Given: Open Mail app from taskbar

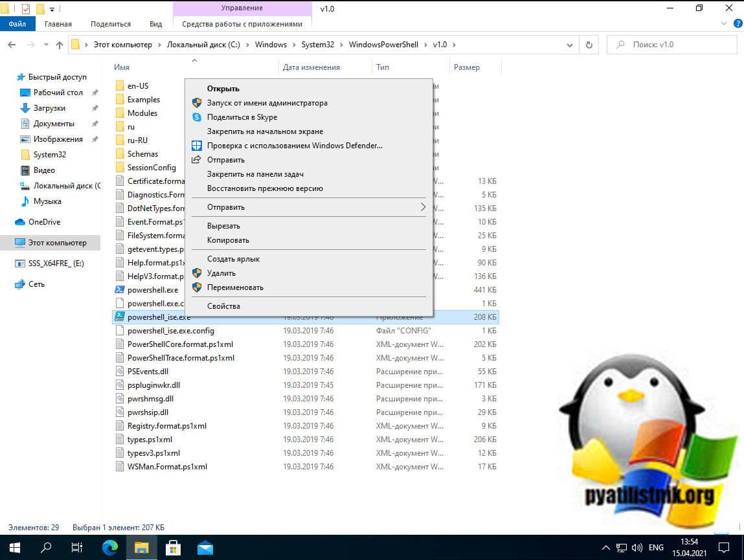Looking at the screenshot, I should pos(205,548).
